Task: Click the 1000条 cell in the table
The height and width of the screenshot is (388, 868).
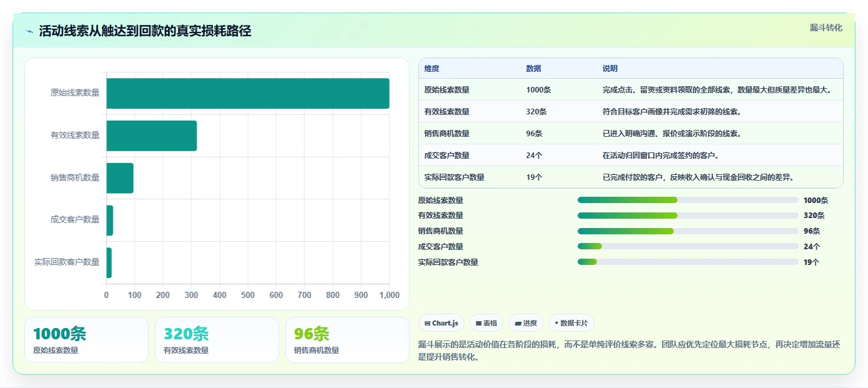Action: click(x=538, y=90)
